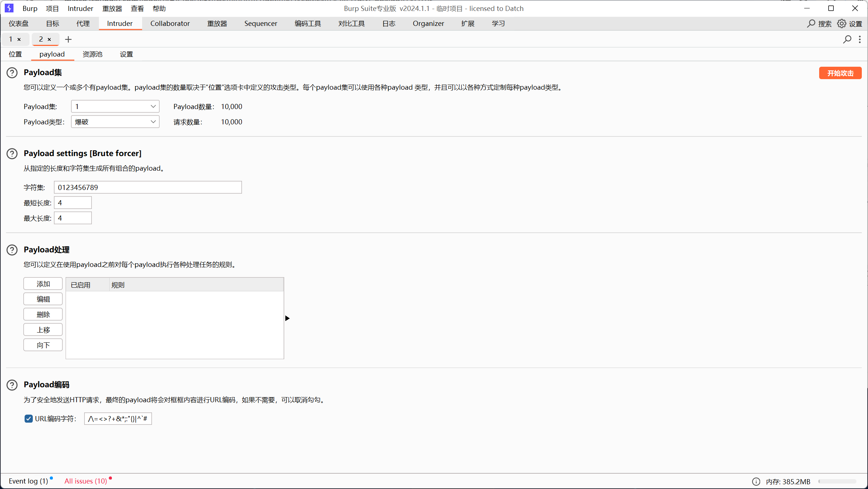868x489 pixels.
Task: Open help for the Payload编码 section
Action: point(12,385)
